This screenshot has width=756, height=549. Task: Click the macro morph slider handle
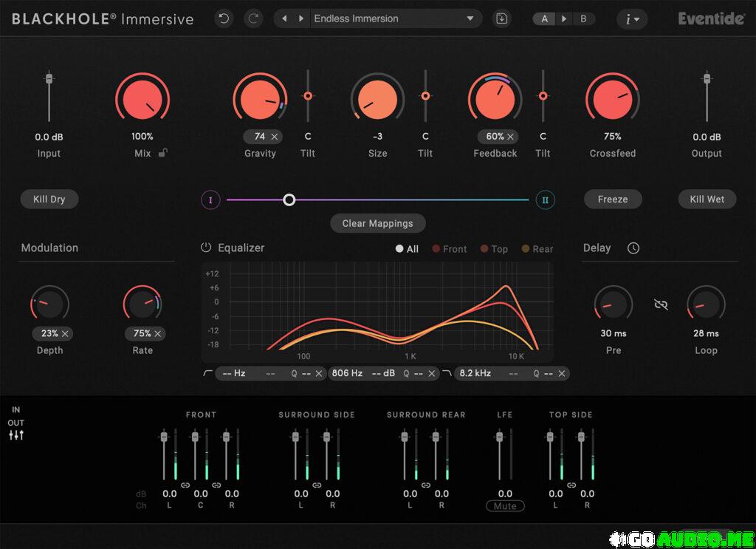click(x=289, y=200)
